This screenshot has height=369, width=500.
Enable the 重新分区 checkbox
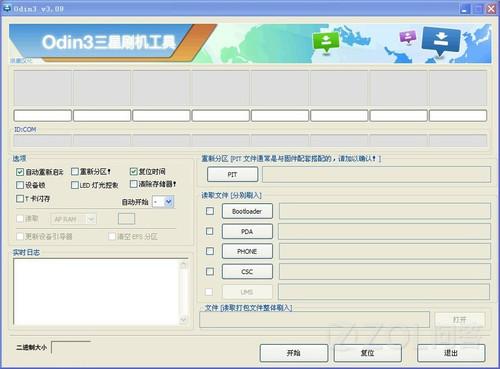click(75, 171)
